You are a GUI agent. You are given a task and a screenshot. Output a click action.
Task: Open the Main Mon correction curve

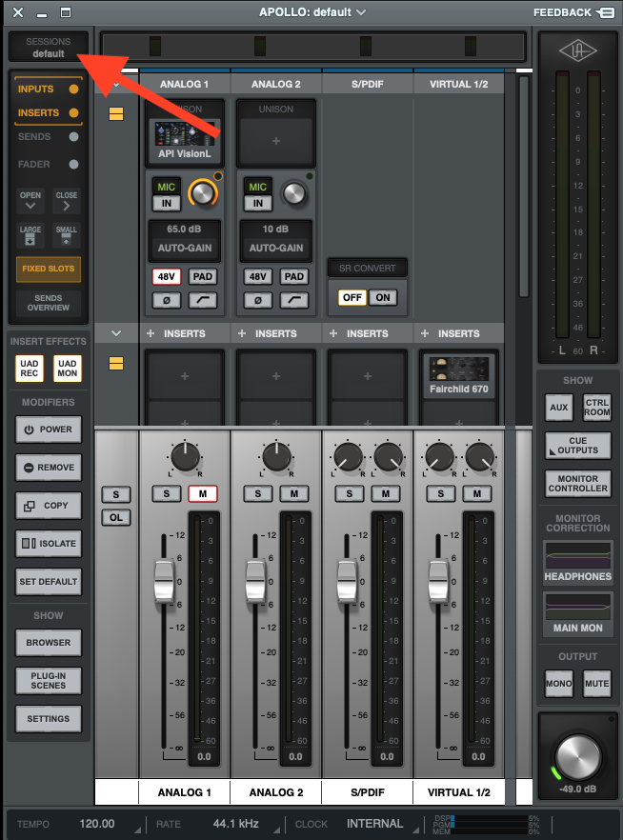[578, 614]
